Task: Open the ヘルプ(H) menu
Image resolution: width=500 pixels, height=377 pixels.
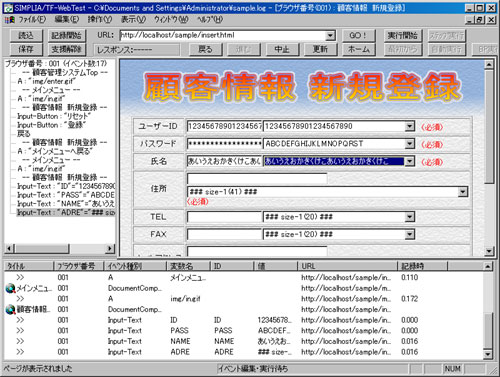Action: point(210,20)
